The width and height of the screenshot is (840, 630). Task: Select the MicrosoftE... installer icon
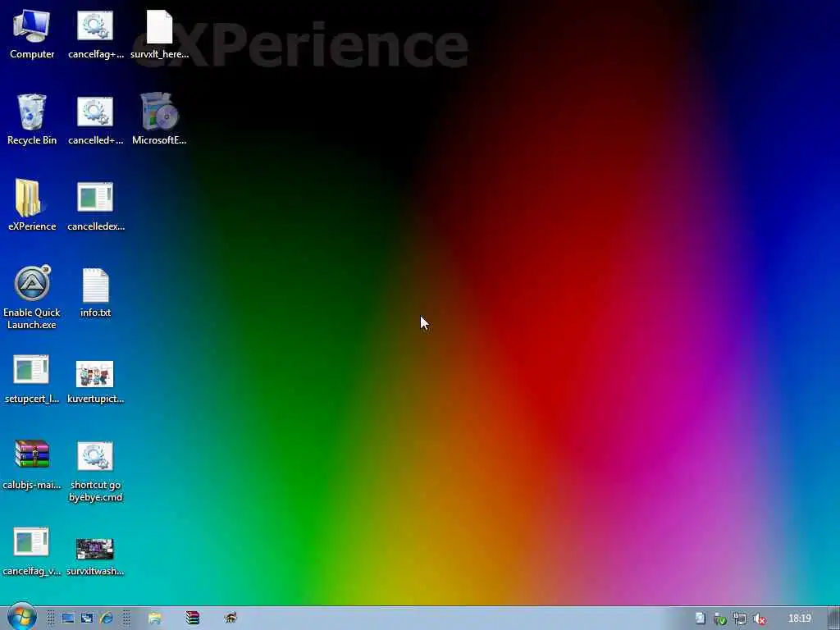159,119
